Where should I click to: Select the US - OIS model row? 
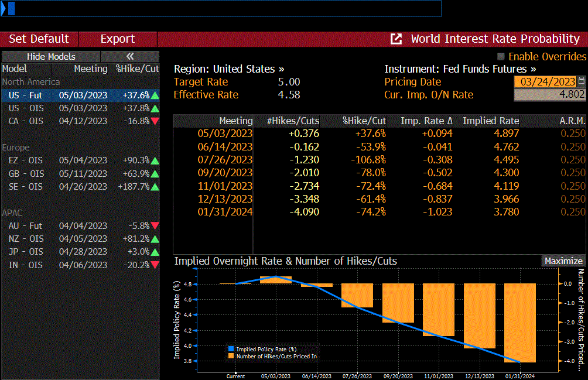[80, 108]
